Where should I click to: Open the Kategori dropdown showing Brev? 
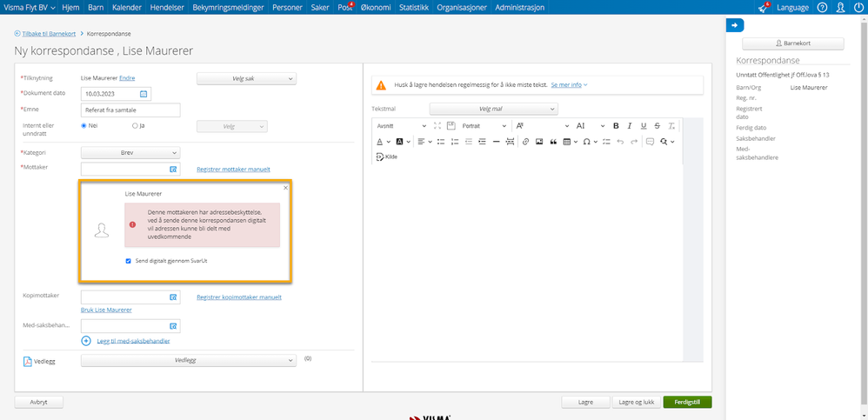point(130,152)
